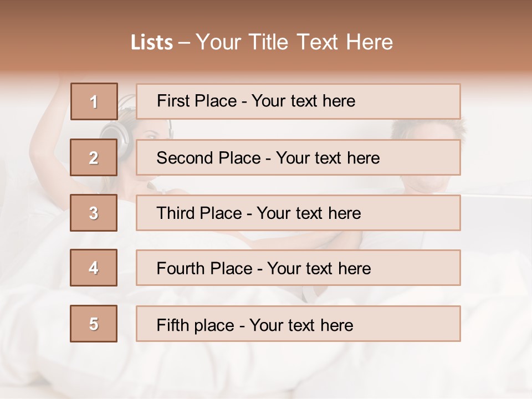The height and width of the screenshot is (399, 532).
Task: Click the 'Second Place' text box
Action: [x=298, y=157]
